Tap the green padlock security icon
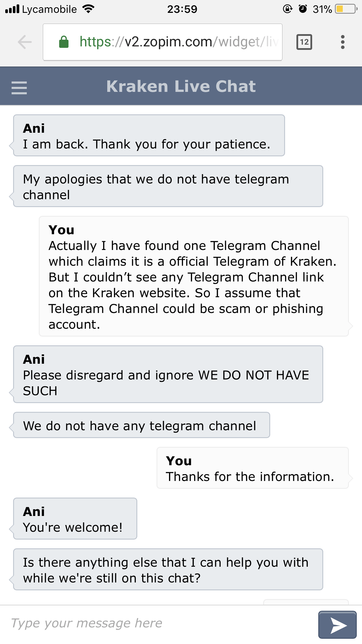362x644 pixels. [64, 42]
